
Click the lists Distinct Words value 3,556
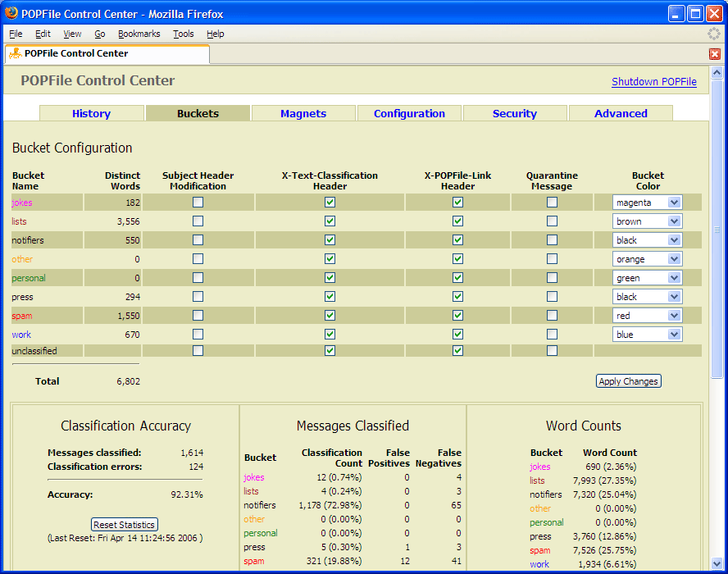tap(128, 221)
